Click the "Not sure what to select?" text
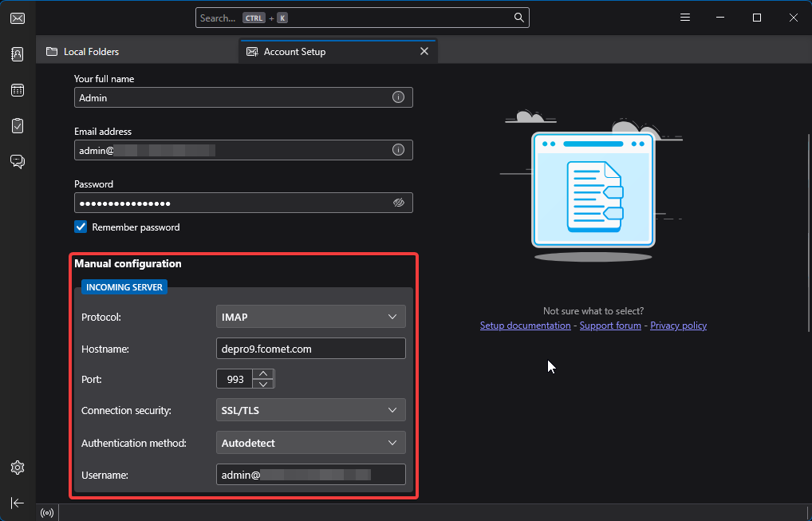 pos(593,310)
